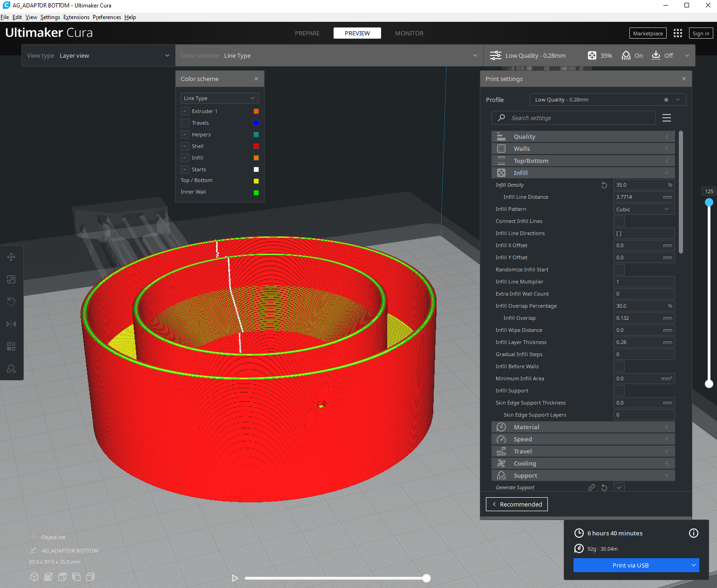The width and height of the screenshot is (717, 588).
Task: Click the Print via USB button
Action: pyautogui.click(x=630, y=565)
